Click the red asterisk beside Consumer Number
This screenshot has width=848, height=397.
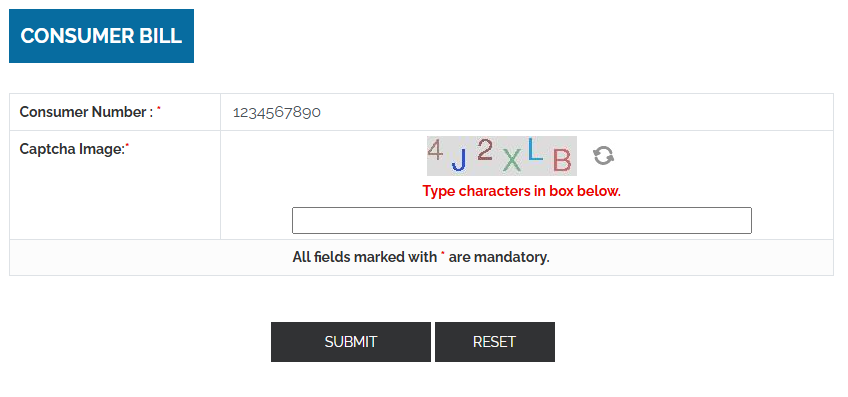tap(158, 109)
